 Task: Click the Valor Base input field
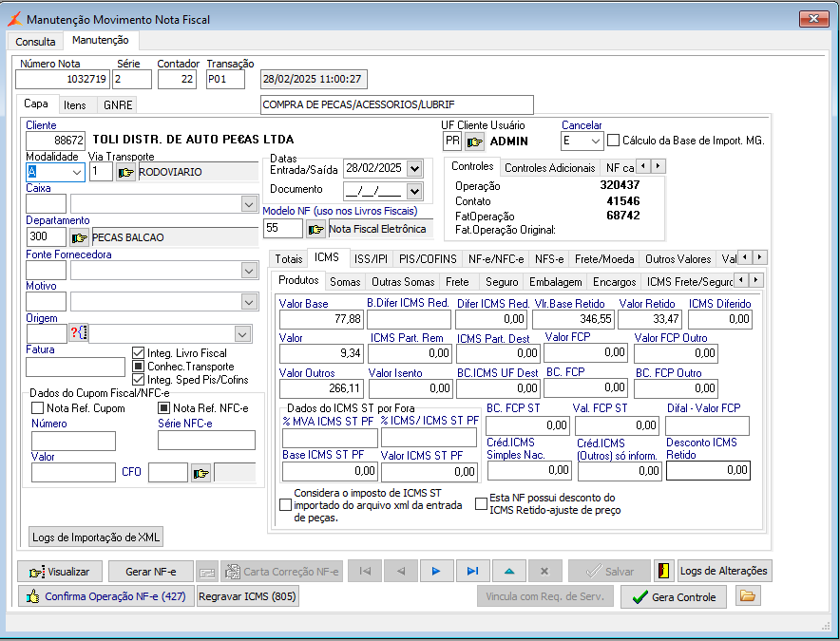321,320
